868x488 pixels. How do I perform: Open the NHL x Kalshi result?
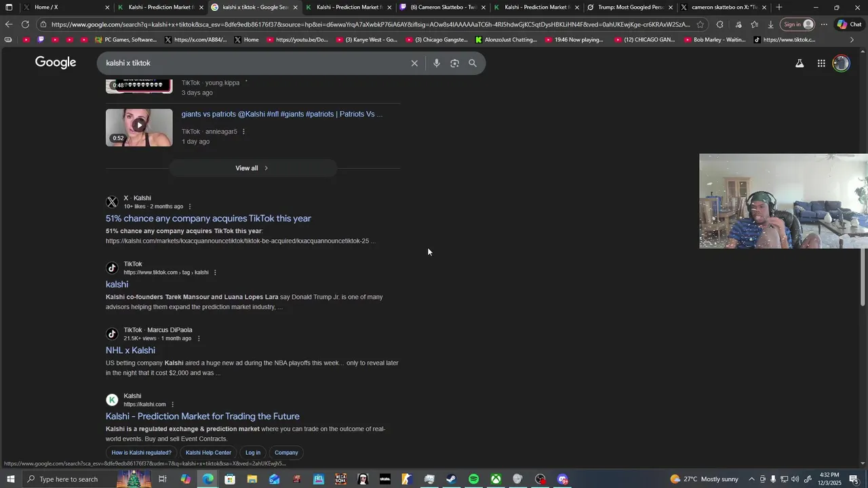click(130, 350)
